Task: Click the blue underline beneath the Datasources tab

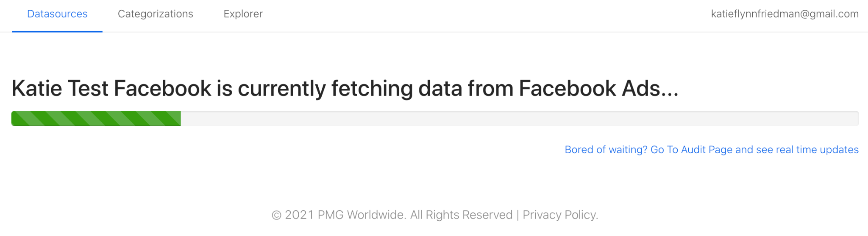Action: [x=57, y=31]
